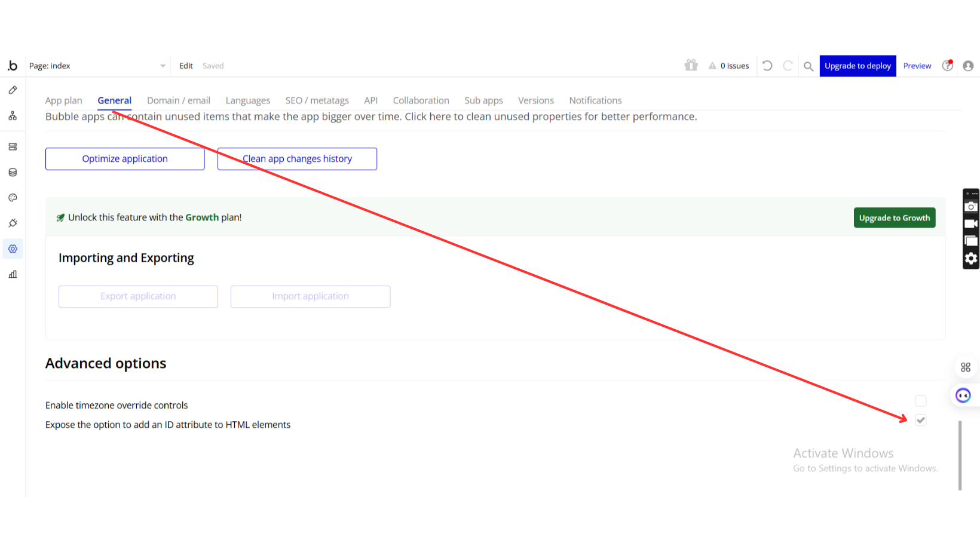Open the Plugins plug icon
Screen dimensions: 980x552
[x=13, y=223]
